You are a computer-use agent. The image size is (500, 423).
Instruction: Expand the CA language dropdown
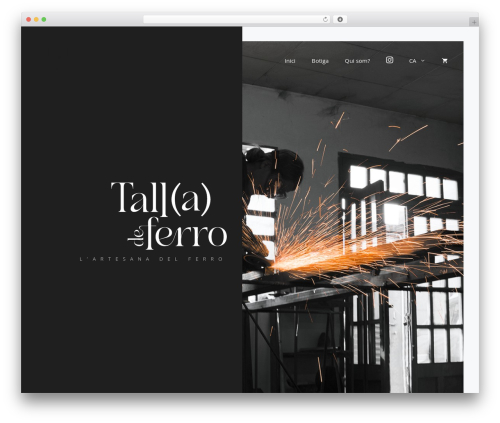416,61
